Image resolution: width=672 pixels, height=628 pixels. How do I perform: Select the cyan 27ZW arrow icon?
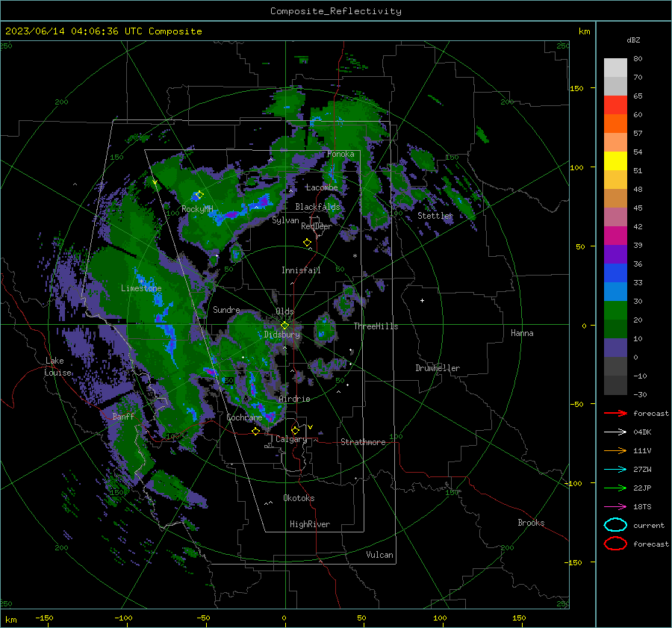click(x=615, y=469)
